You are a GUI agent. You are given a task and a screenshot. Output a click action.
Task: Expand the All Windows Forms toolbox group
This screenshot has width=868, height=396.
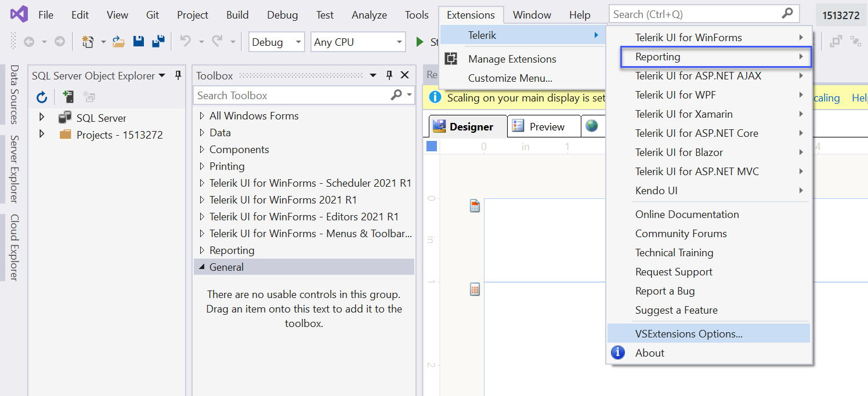tap(202, 116)
